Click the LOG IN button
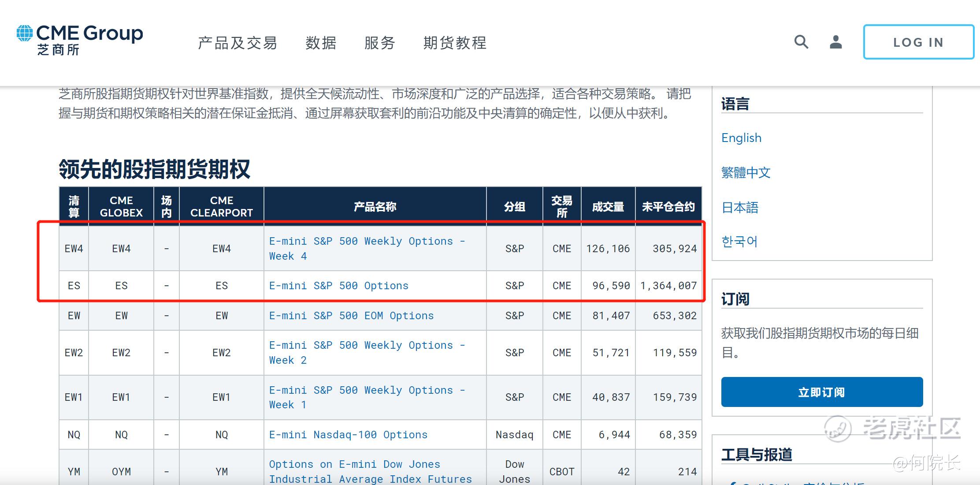Image resolution: width=980 pixels, height=485 pixels. coord(918,42)
